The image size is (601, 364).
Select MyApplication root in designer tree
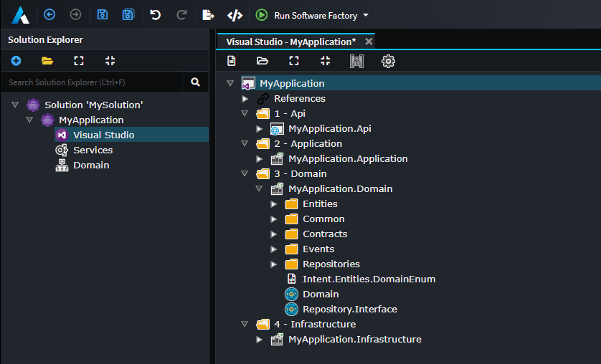tap(292, 83)
